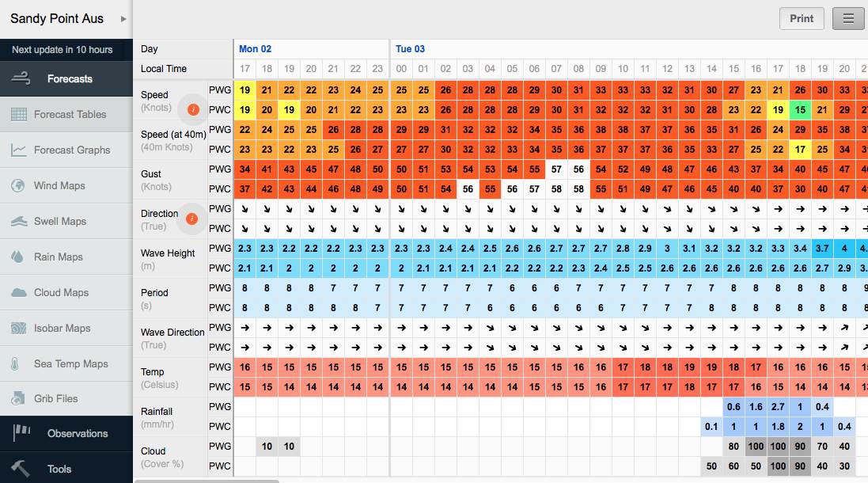Click the horizontal scrollbar under the table
Screen dimensions: 868x483
(x=207, y=481)
